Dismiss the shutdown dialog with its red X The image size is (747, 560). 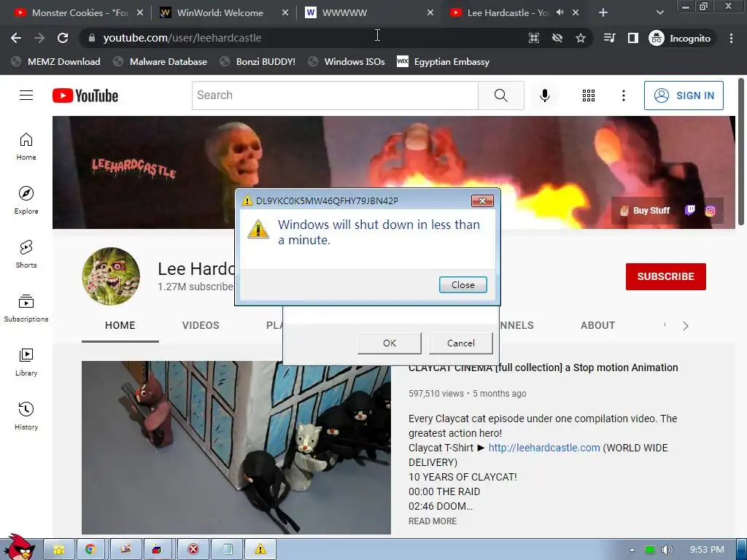point(482,201)
